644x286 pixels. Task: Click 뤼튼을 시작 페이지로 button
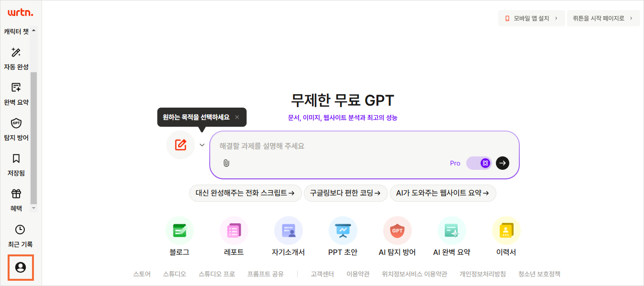coord(603,18)
